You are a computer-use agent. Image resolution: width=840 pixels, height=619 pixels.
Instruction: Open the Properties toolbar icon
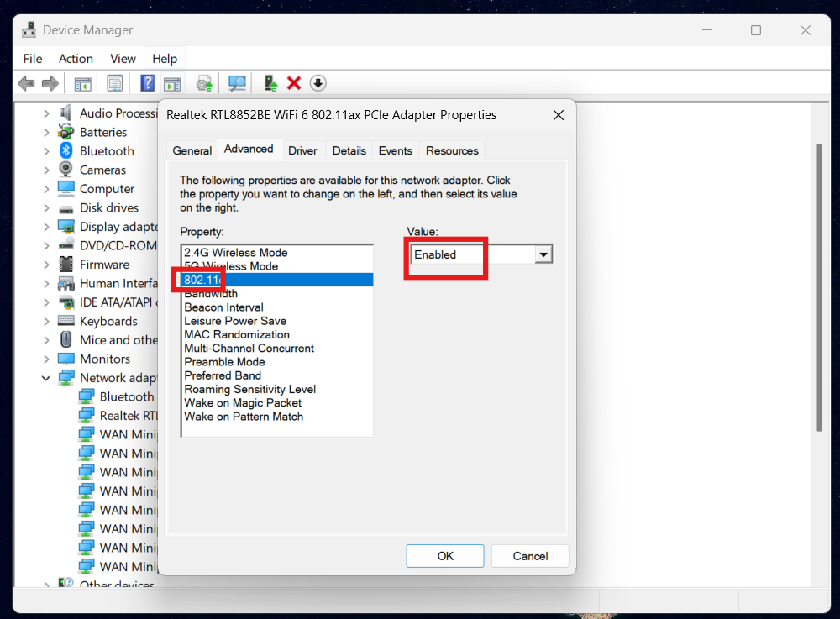114,83
